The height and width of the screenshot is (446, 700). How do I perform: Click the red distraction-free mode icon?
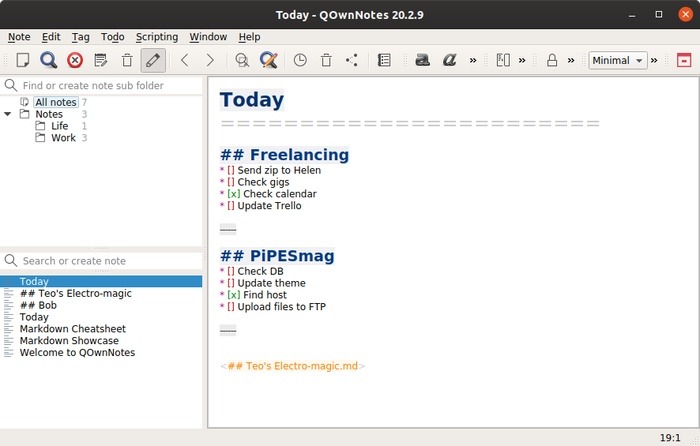point(684,60)
